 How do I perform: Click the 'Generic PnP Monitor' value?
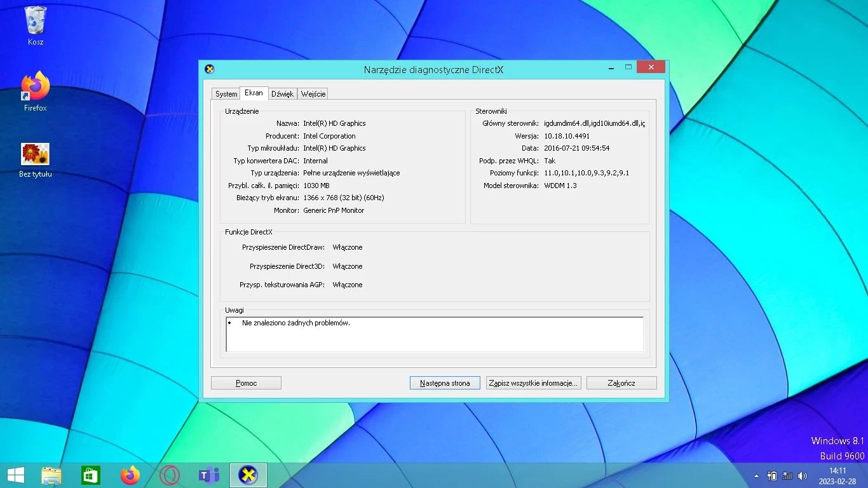334,210
